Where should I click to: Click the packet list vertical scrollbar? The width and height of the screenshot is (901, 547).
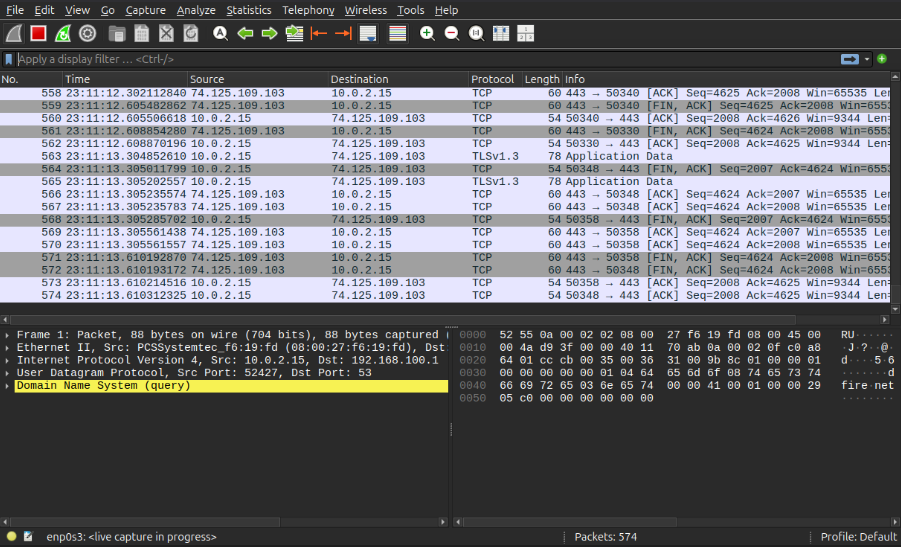[895, 192]
